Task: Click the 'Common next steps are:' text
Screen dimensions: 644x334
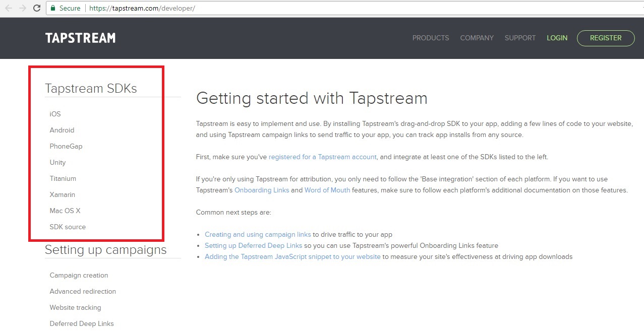Action: point(233,212)
